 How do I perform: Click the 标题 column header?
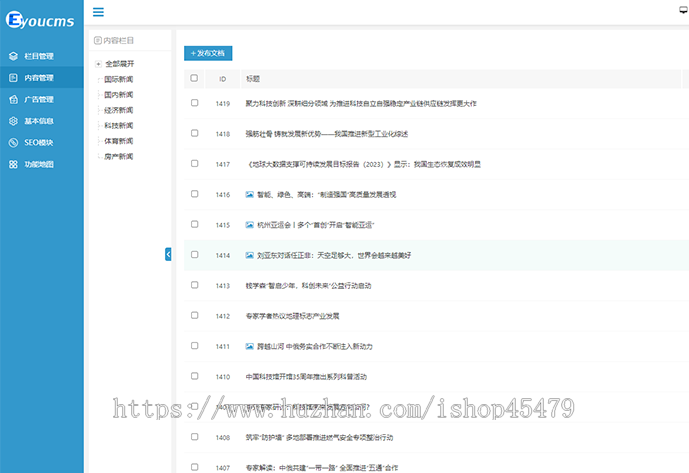pyautogui.click(x=253, y=79)
